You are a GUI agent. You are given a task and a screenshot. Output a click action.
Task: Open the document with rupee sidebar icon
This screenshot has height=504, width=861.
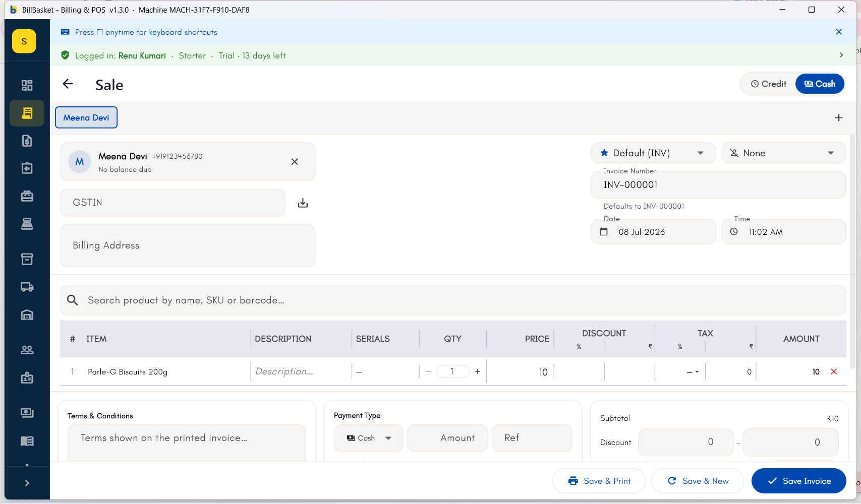pos(27,141)
